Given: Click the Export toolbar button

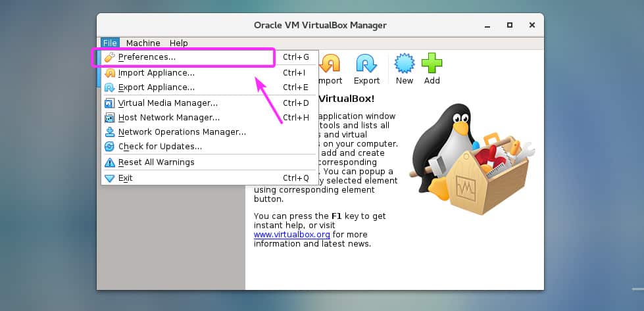Looking at the screenshot, I should pos(366,69).
